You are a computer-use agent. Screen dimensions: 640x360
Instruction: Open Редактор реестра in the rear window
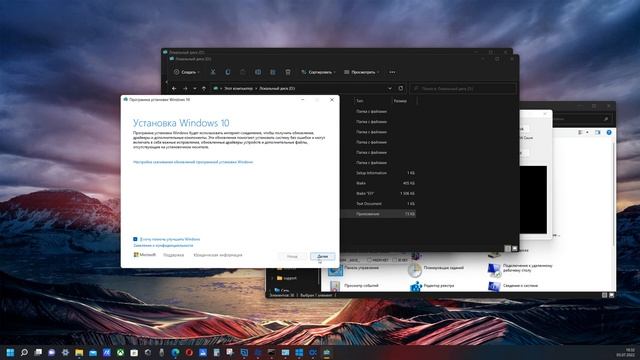tap(432, 286)
